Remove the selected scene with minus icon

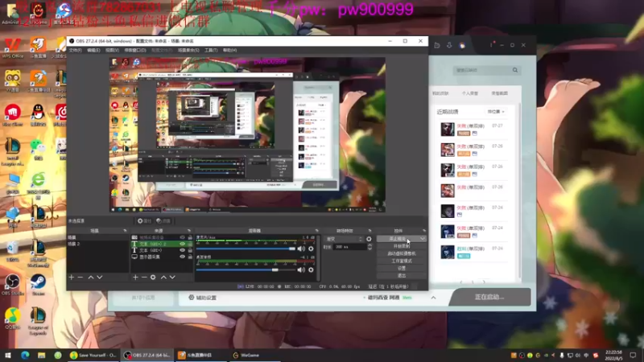(x=80, y=278)
